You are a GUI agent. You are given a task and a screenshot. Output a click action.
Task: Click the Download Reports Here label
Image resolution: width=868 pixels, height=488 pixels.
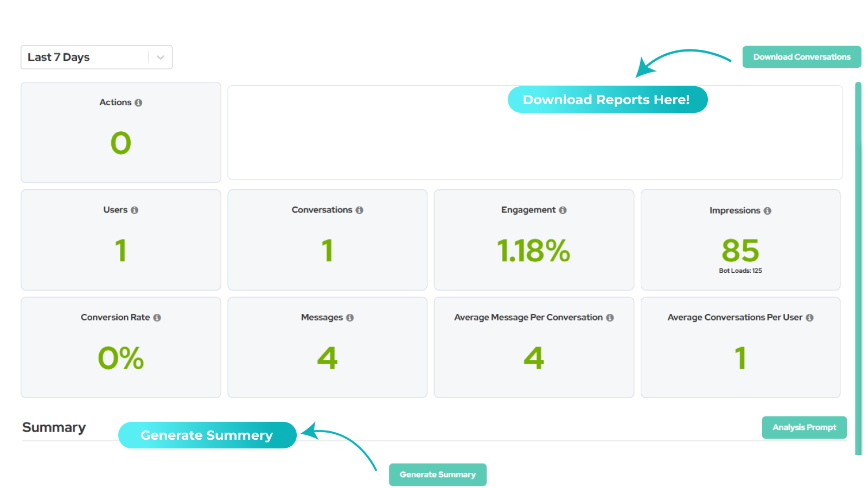point(607,99)
